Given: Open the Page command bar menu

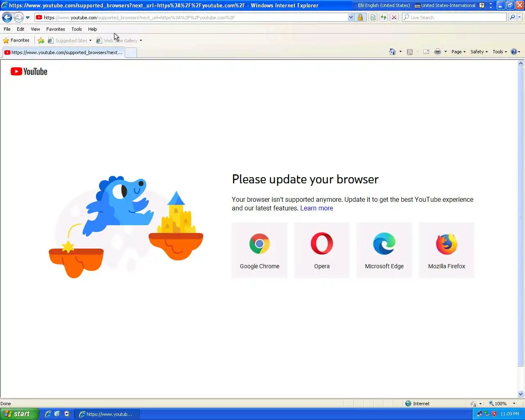Looking at the screenshot, I should [459, 52].
